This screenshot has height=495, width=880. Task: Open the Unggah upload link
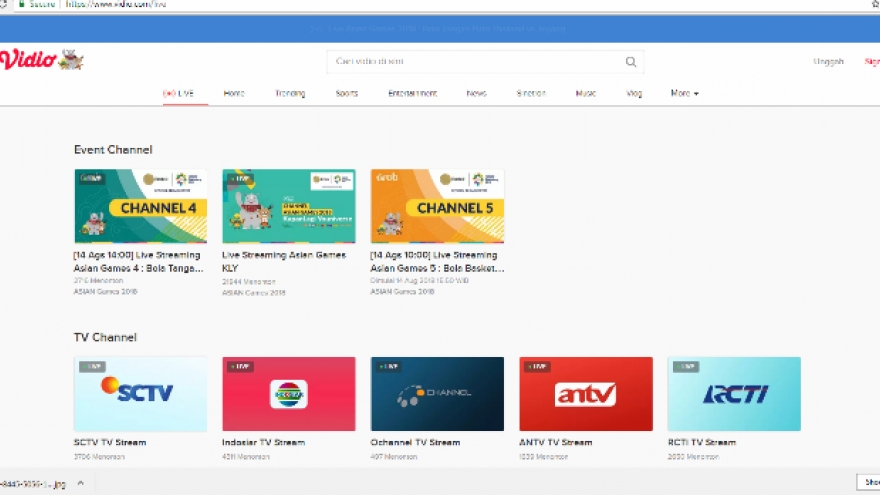(828, 62)
